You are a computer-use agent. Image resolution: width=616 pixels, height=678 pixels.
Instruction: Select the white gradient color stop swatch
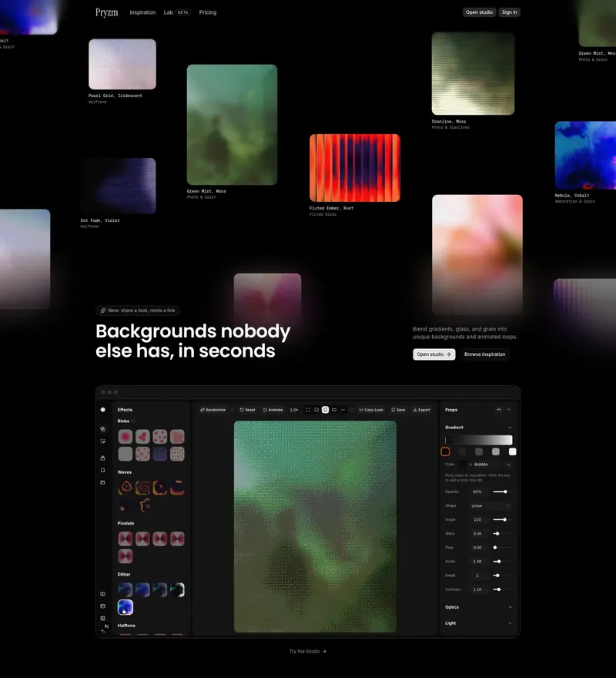(x=512, y=451)
